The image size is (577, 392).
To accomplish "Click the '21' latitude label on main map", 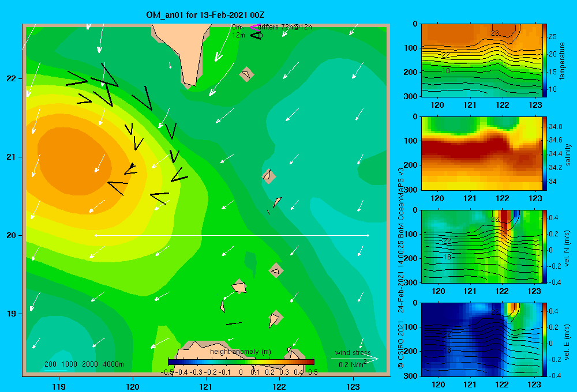I will coord(12,157).
